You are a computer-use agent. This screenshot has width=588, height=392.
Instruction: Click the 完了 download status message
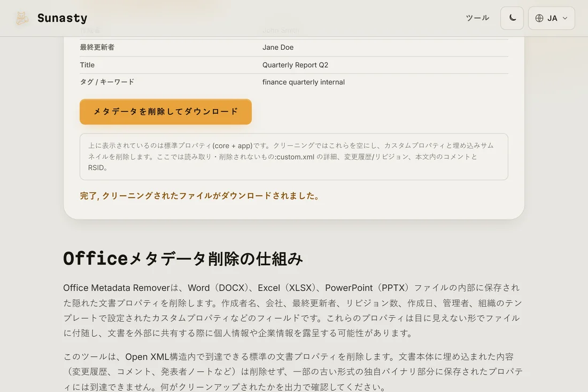[x=200, y=196]
